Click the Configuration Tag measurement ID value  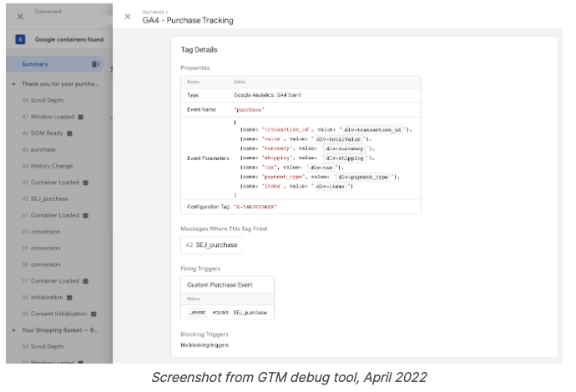tap(255, 207)
